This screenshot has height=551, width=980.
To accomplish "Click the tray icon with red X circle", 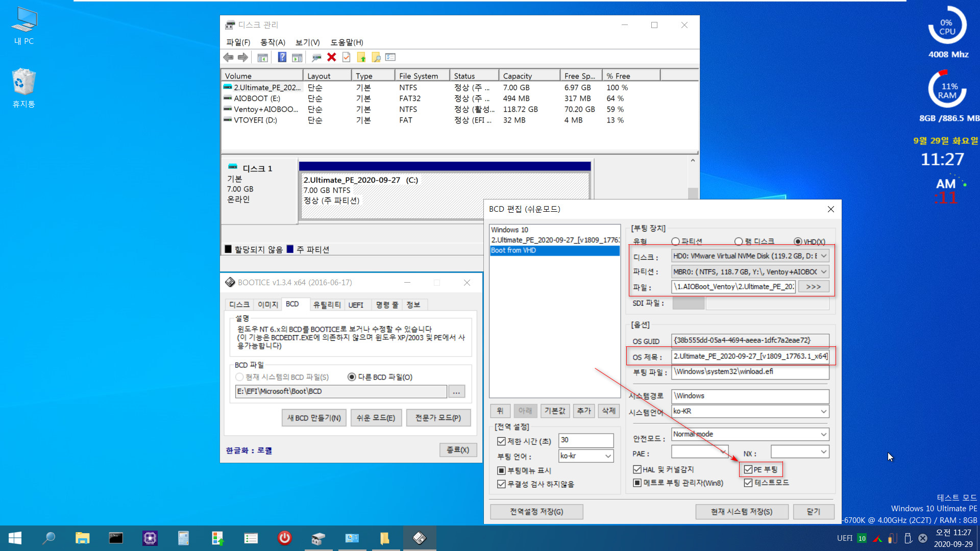I will [923, 538].
